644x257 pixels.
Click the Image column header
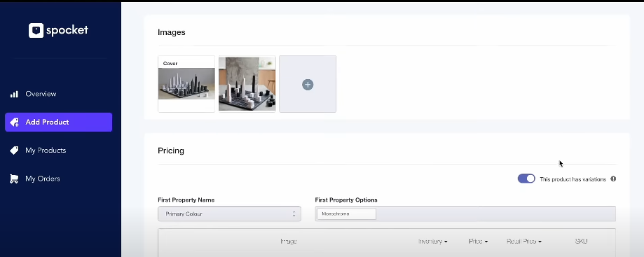click(289, 242)
